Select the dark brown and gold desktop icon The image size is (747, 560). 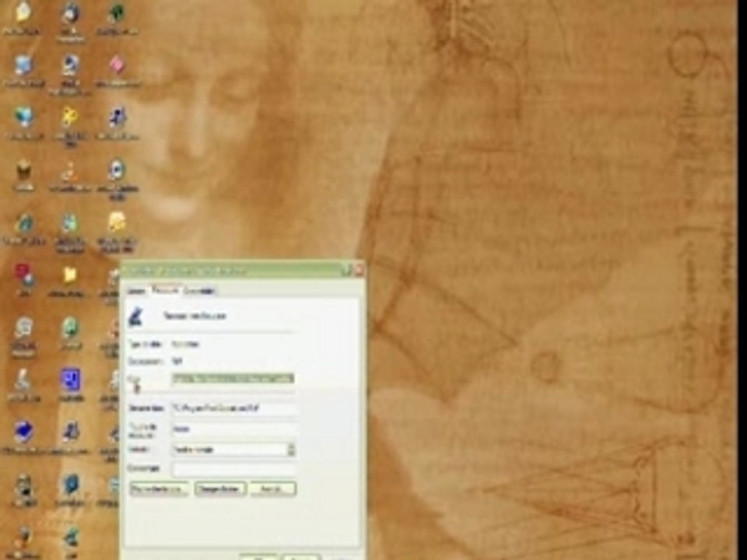coord(23,170)
